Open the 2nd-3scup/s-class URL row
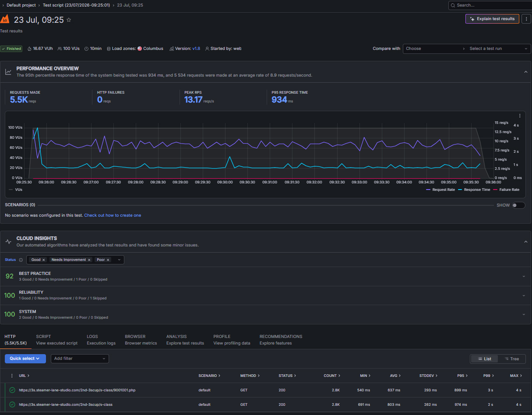 [x=266, y=404]
